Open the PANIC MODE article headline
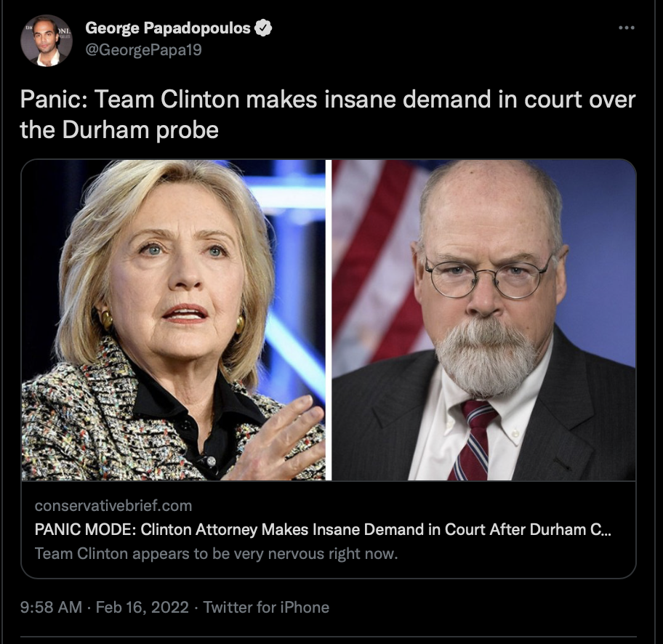 [323, 529]
